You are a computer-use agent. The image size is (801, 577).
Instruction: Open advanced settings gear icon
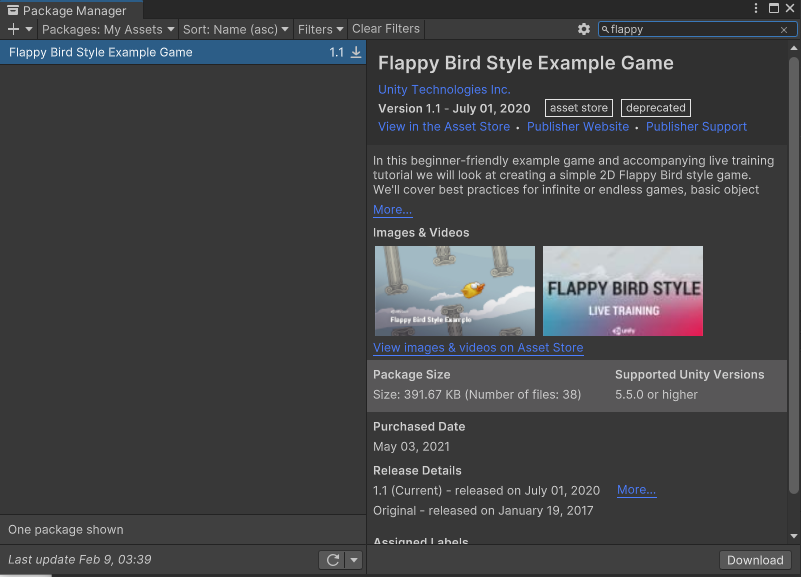(584, 30)
